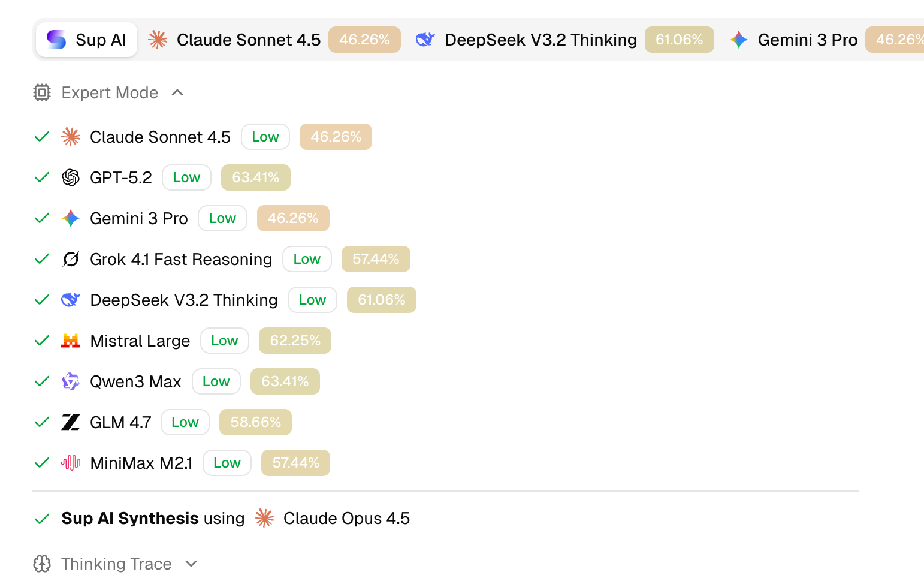The width and height of the screenshot is (924, 578).
Task: Click the 46.26% badge in Claude Sonnet row
Action: (336, 137)
